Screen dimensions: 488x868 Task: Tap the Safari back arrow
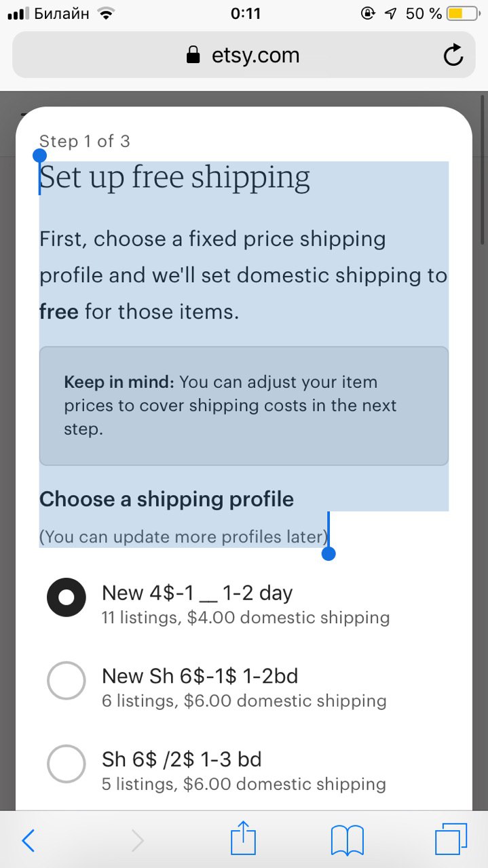(x=29, y=841)
